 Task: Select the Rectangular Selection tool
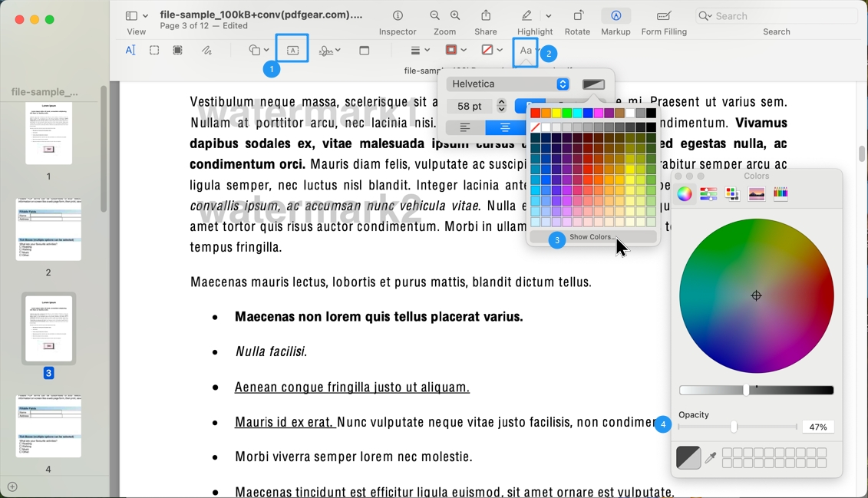pos(154,49)
